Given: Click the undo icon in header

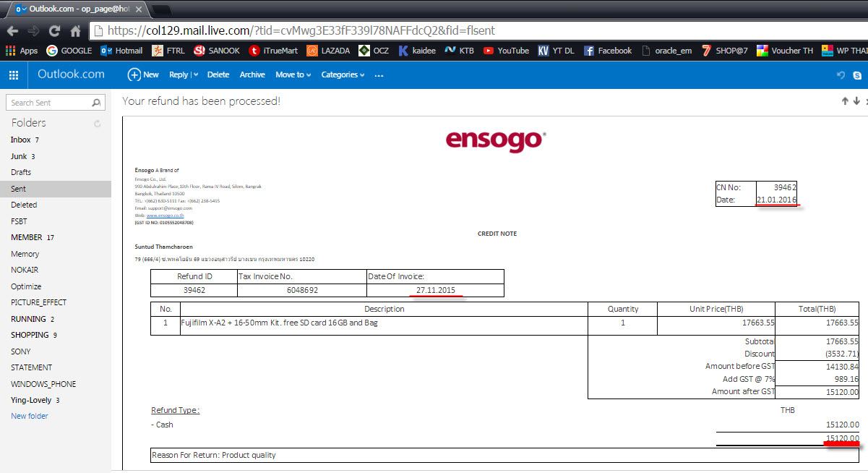Looking at the screenshot, I should [841, 74].
